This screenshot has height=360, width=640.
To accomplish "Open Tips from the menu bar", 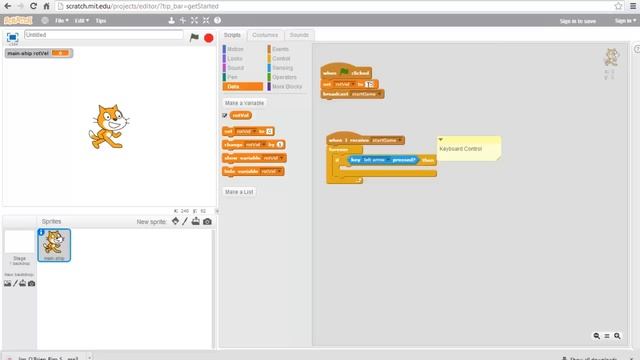I will click(x=101, y=20).
